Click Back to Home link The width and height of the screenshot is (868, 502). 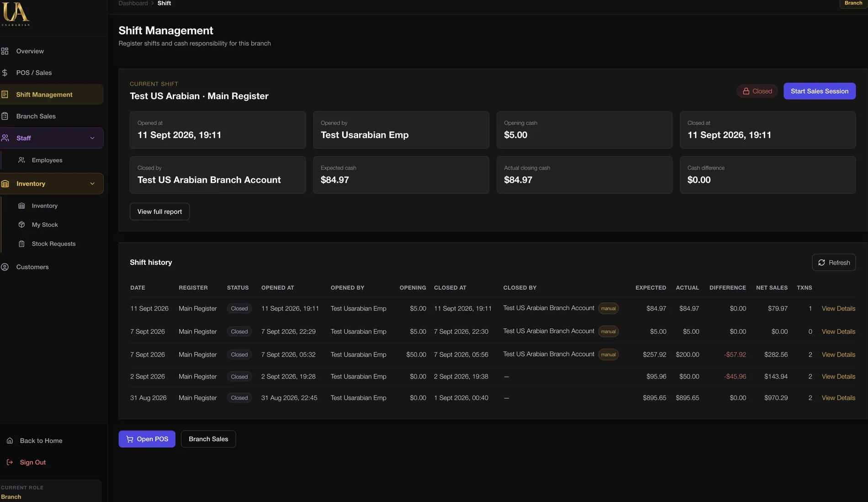click(41, 441)
